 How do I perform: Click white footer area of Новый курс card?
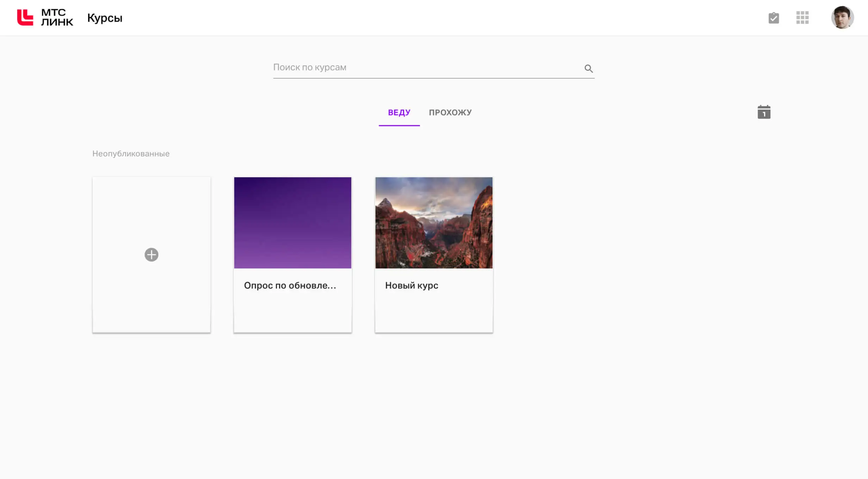point(434,313)
